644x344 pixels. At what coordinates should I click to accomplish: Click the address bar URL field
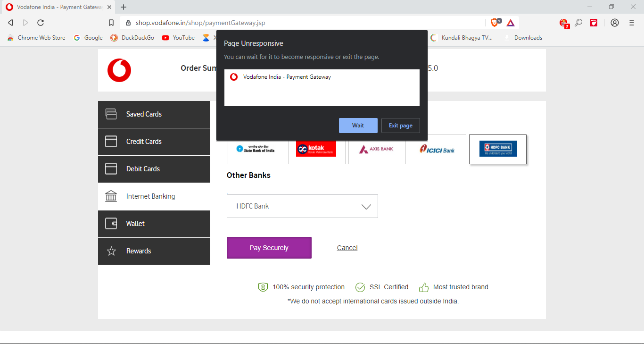click(x=302, y=23)
